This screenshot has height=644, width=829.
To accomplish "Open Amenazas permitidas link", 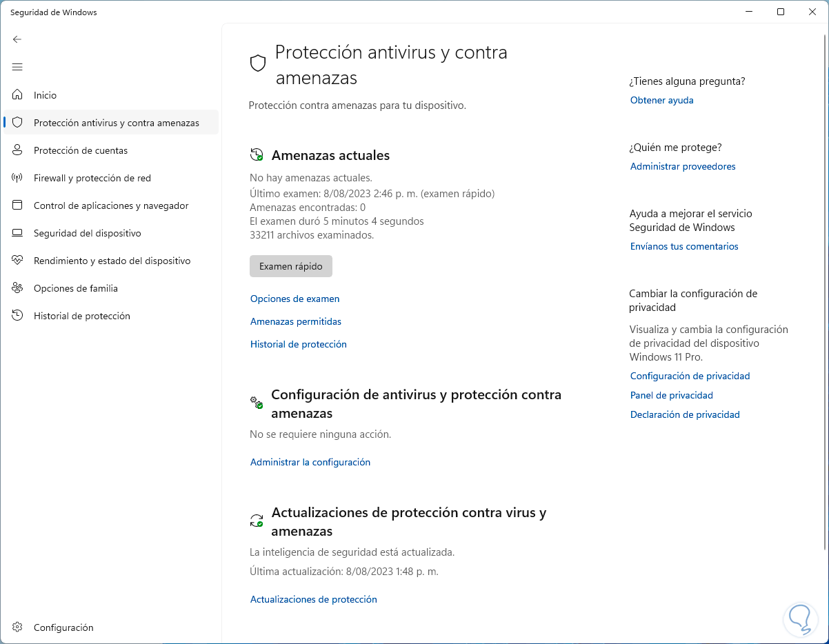I will 295,321.
